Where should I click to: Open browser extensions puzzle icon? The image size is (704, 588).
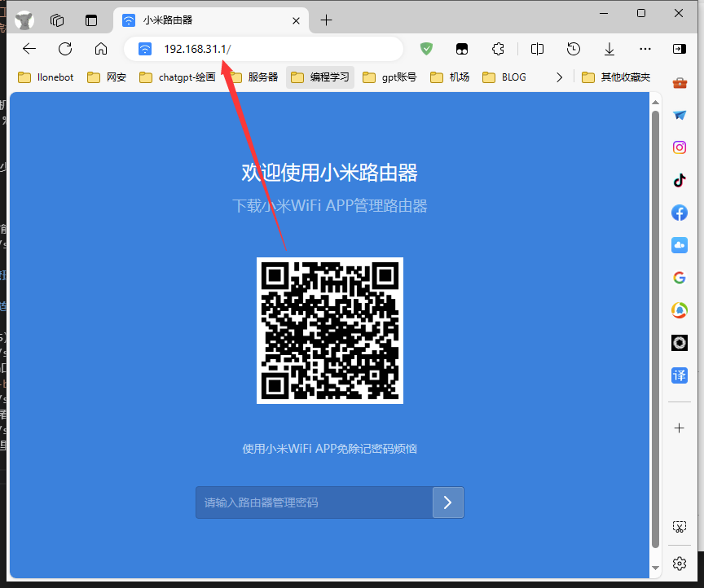(x=499, y=49)
